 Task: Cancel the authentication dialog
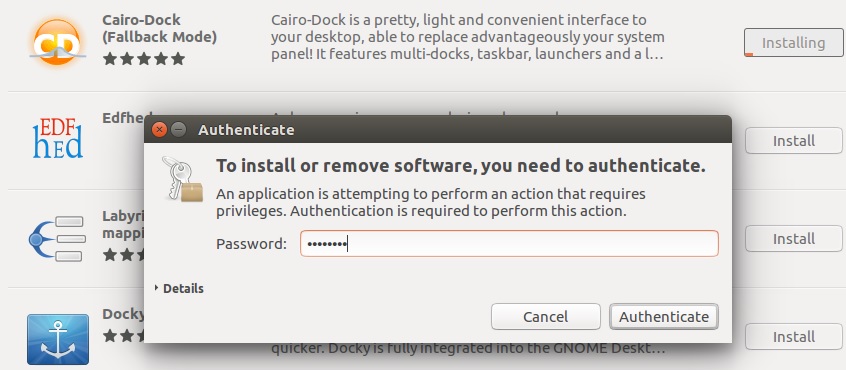tap(545, 317)
